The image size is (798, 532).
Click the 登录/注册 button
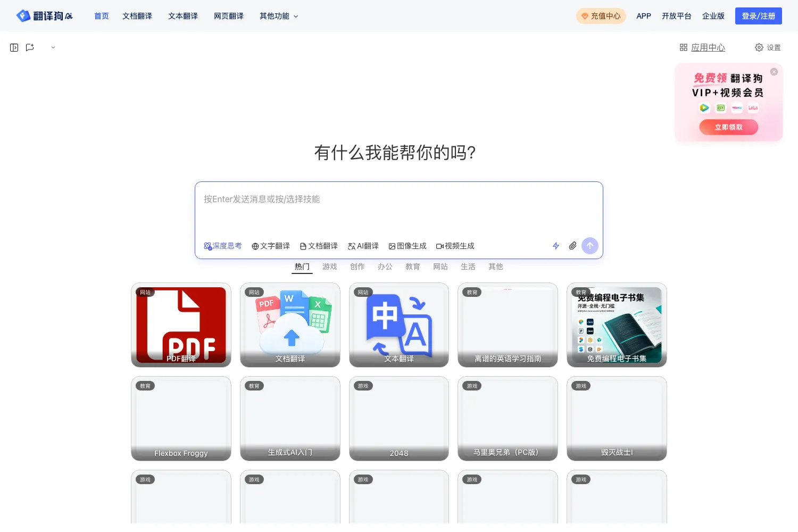pos(759,16)
